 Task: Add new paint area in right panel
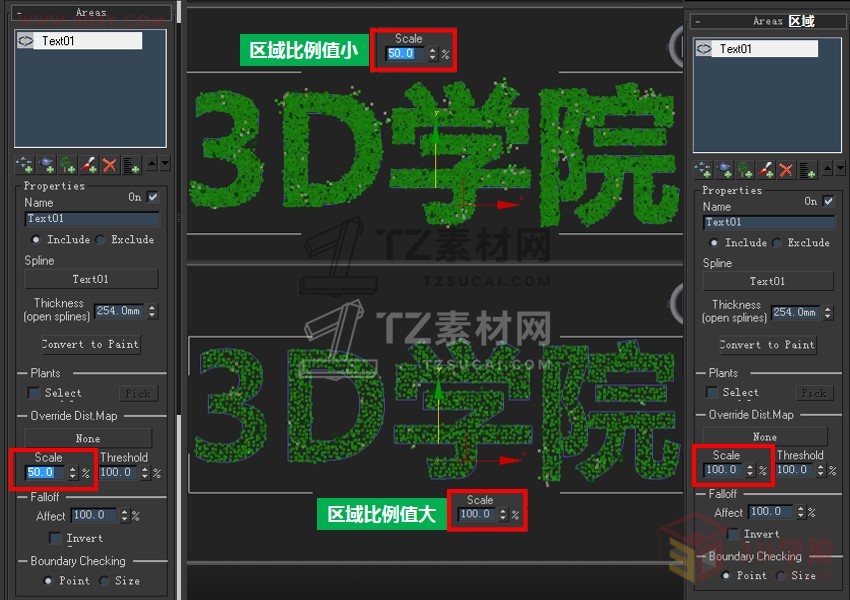[x=766, y=170]
